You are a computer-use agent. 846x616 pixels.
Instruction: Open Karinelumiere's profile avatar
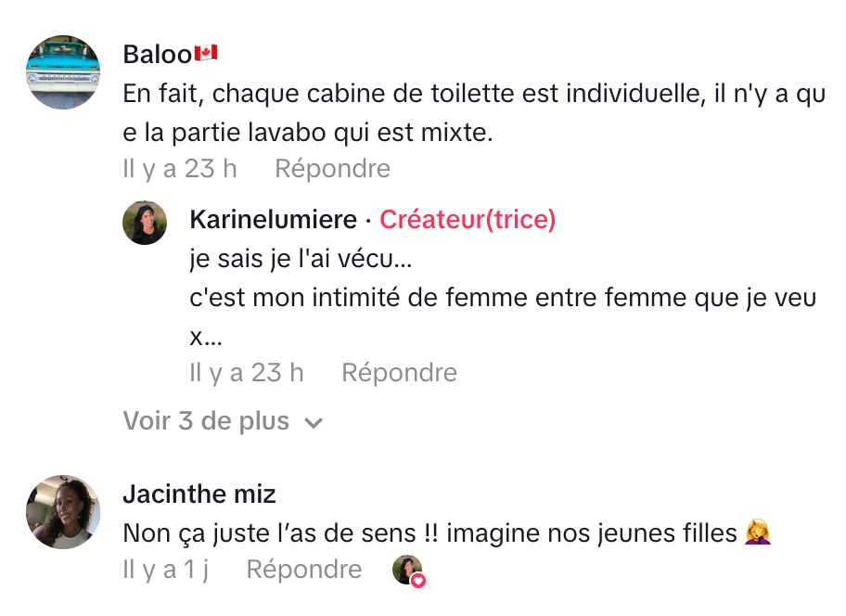coord(145,223)
